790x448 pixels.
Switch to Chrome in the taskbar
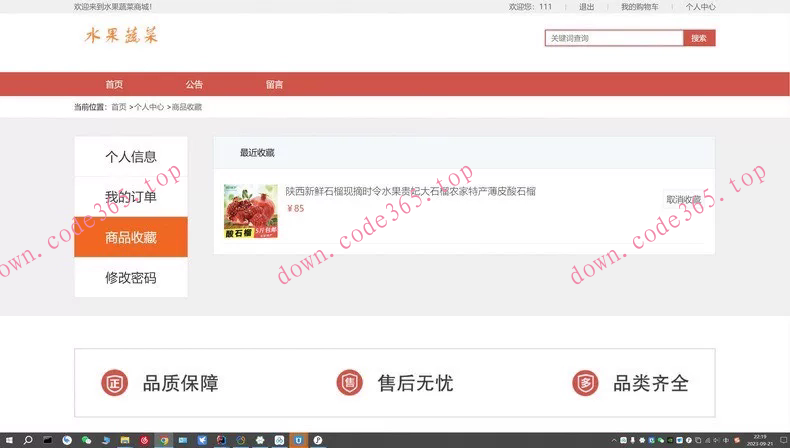click(164, 440)
